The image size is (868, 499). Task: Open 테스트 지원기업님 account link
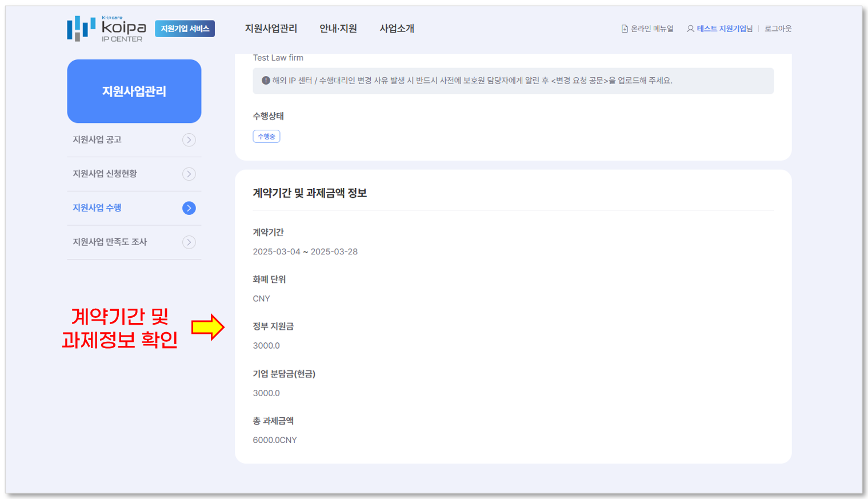(725, 29)
